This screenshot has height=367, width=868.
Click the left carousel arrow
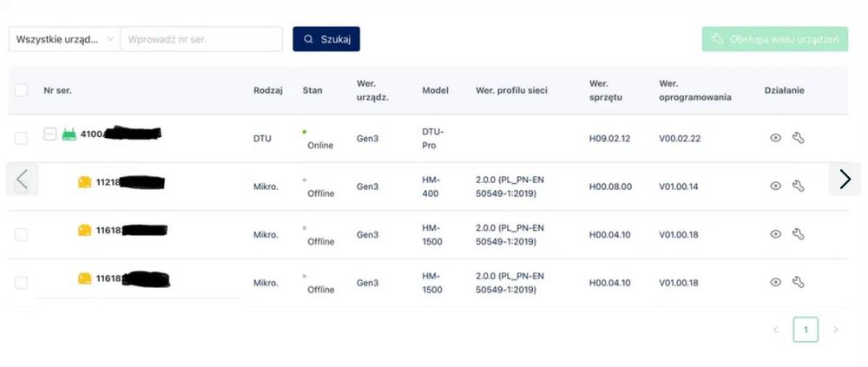coord(23,179)
